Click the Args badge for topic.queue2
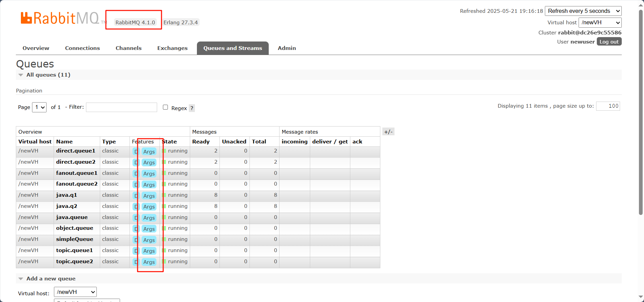This screenshot has height=302, width=644. tap(149, 262)
